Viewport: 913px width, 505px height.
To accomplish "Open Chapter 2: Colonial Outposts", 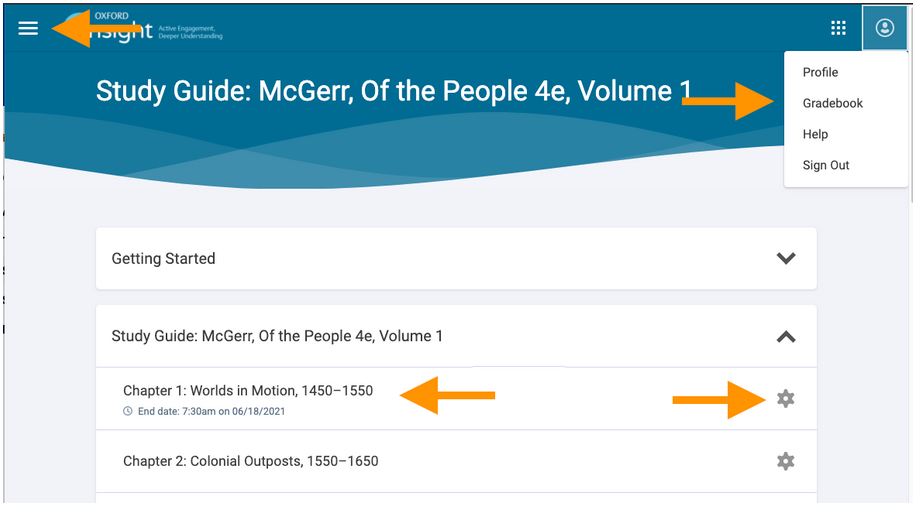I will coord(250,461).
